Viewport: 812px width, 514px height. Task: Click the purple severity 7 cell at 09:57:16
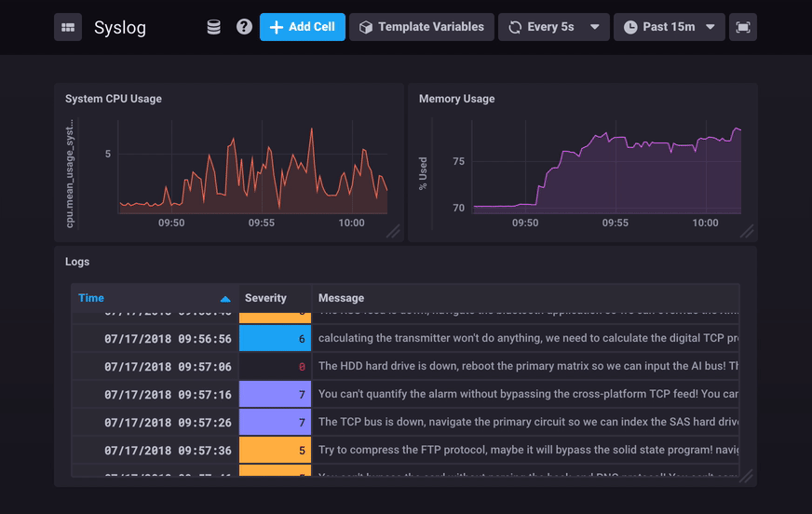tap(275, 395)
